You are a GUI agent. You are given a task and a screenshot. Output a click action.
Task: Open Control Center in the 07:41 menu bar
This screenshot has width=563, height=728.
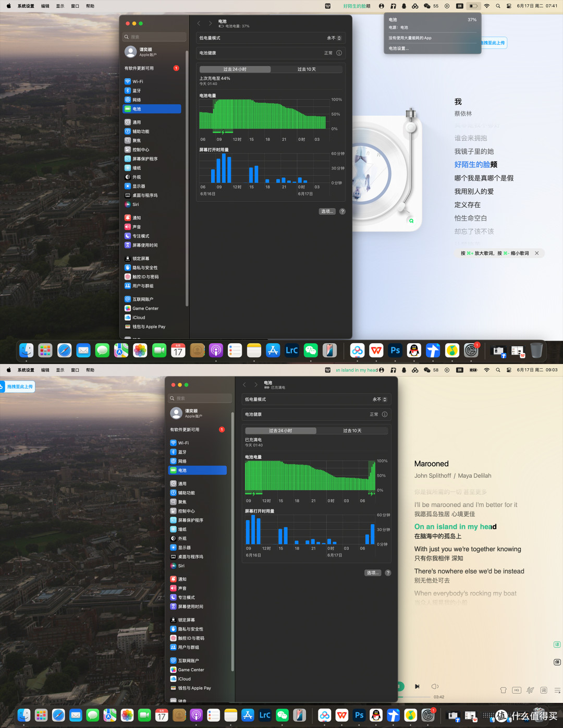pyautogui.click(x=509, y=6)
